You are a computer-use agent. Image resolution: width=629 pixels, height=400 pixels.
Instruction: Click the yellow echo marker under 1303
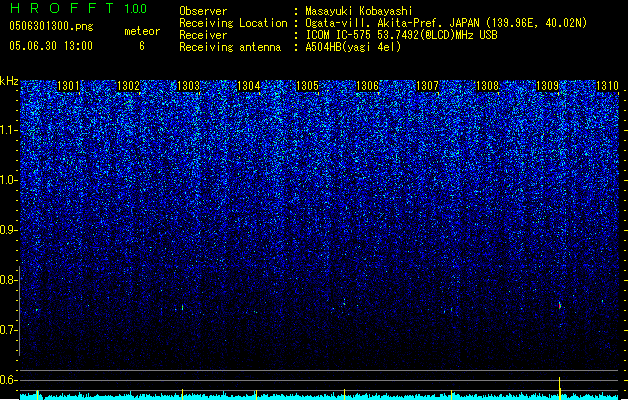(183, 394)
